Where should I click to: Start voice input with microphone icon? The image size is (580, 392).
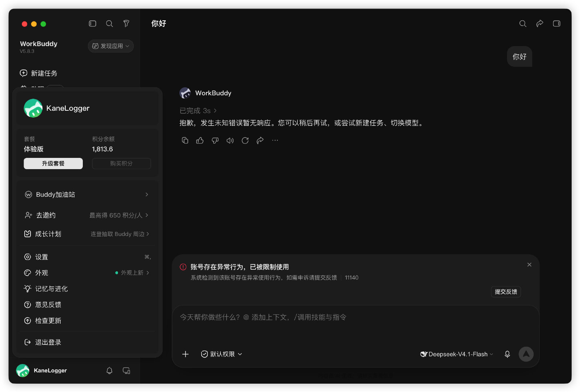click(507, 354)
